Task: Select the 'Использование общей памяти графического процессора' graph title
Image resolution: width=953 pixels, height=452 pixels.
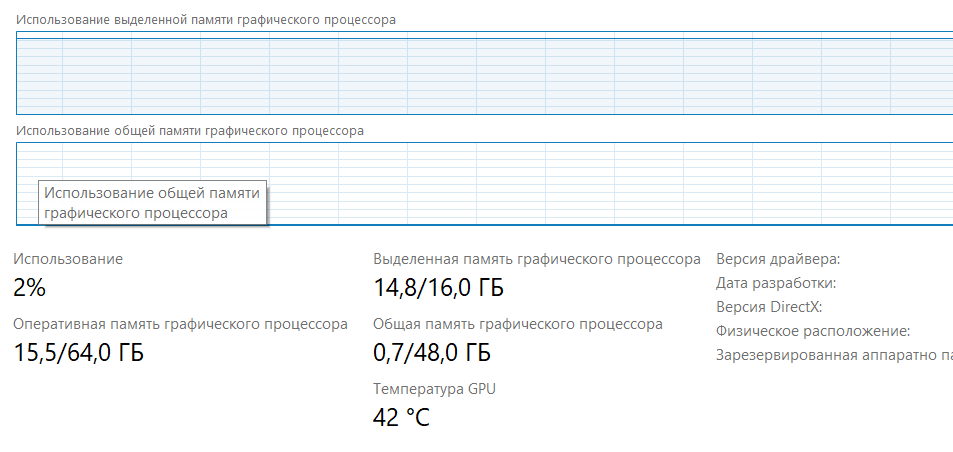Action: coord(190,131)
